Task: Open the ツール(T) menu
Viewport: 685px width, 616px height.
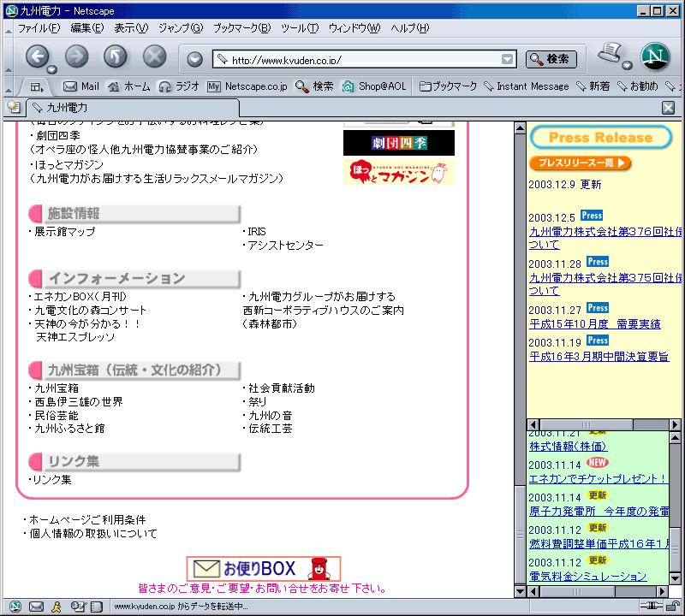Action: click(x=300, y=28)
